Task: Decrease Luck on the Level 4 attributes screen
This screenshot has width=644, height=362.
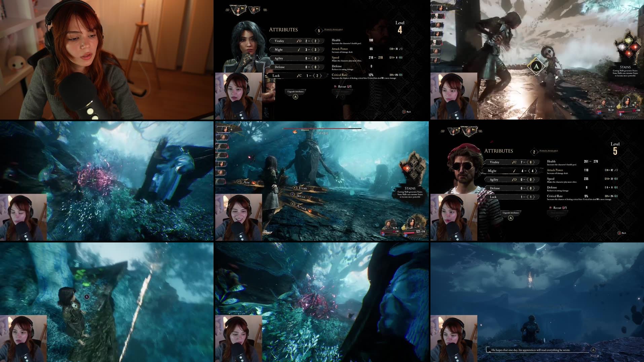Action: (x=314, y=76)
